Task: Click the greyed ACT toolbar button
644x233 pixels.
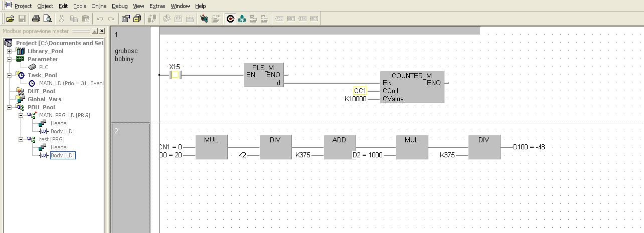Action: (x=314, y=19)
